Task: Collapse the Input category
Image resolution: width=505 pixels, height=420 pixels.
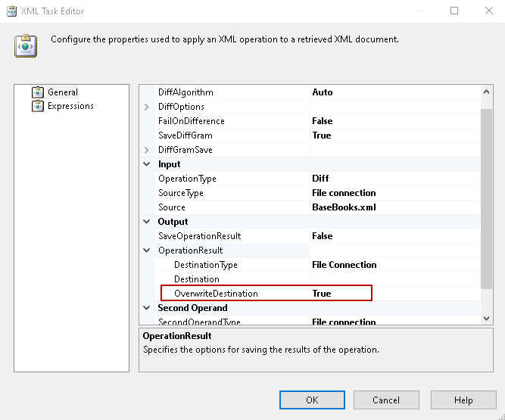Action: 147,164
